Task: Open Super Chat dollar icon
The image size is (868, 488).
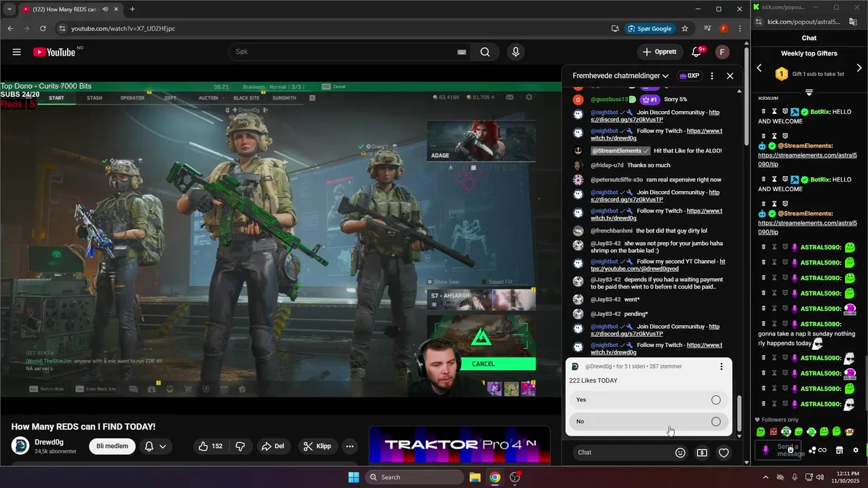Action: (702, 453)
